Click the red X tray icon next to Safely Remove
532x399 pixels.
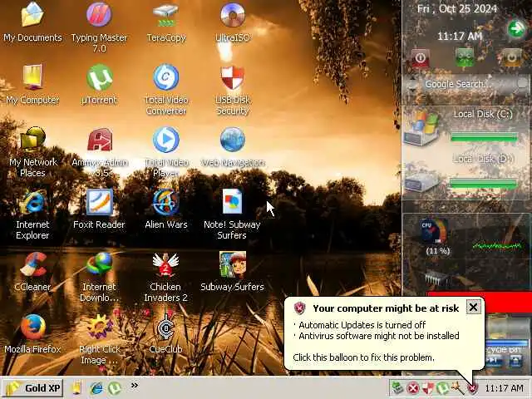click(x=412, y=388)
